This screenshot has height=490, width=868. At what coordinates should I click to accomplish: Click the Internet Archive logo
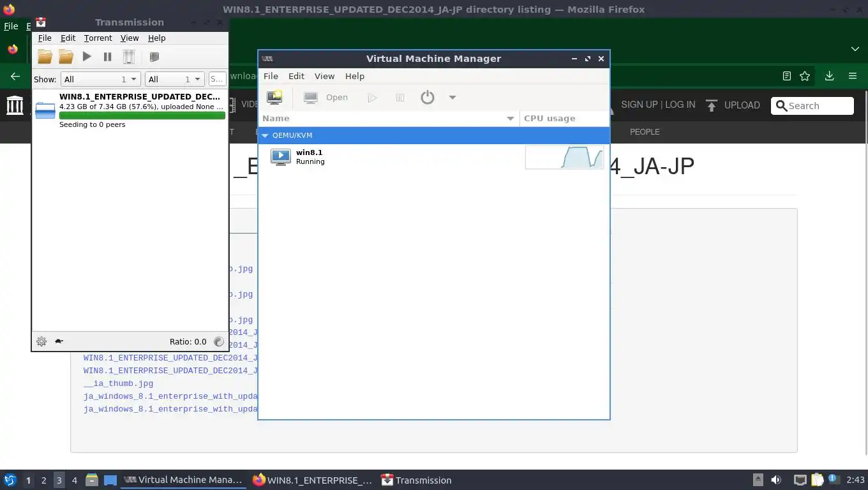(15, 105)
